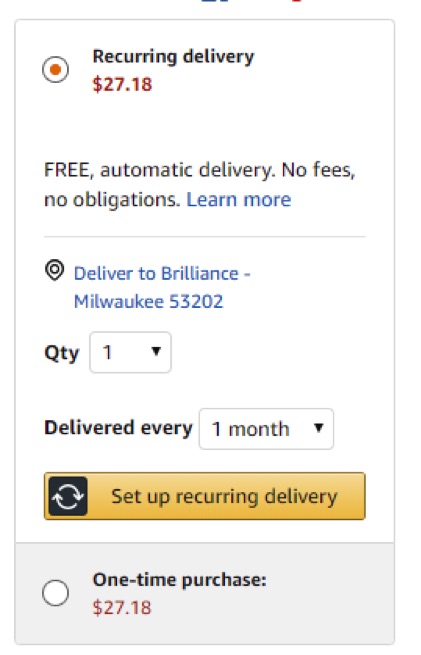Screen dimensions: 421x655
Task: Open the Learn more link
Action: (238, 200)
